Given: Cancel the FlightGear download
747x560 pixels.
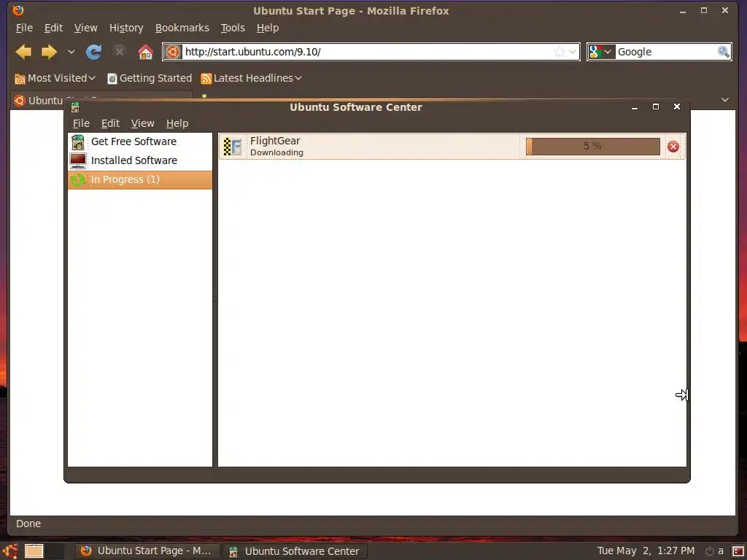Looking at the screenshot, I should tap(673, 147).
